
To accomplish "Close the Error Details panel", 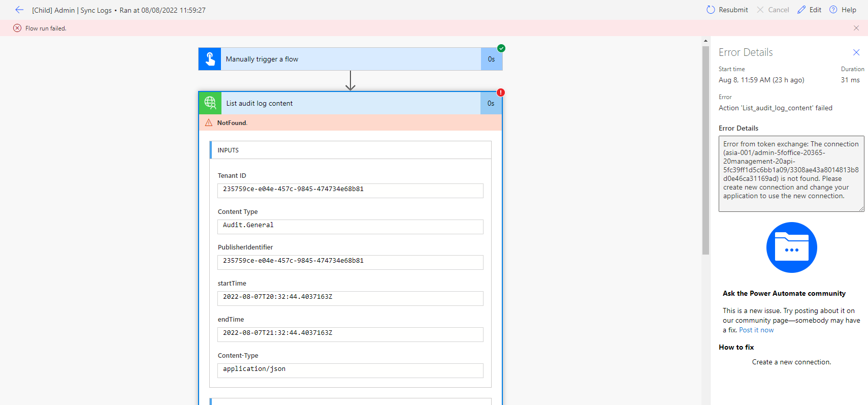I will 856,52.
